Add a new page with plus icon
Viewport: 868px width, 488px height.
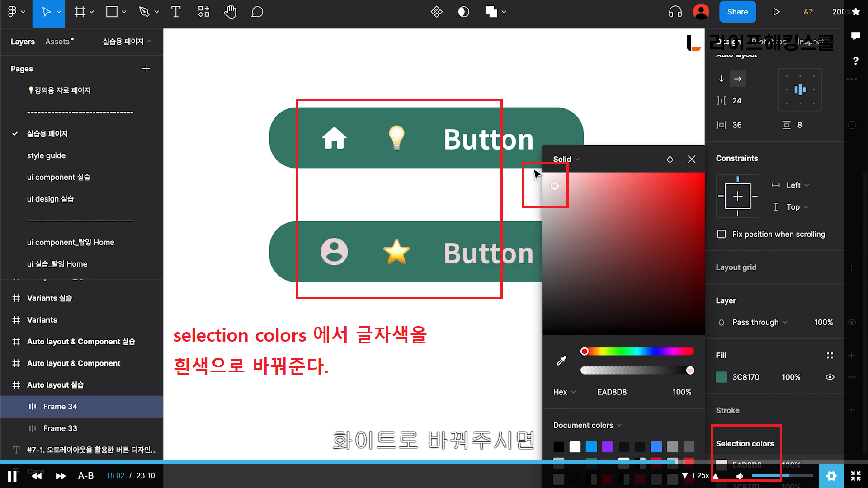coord(146,69)
